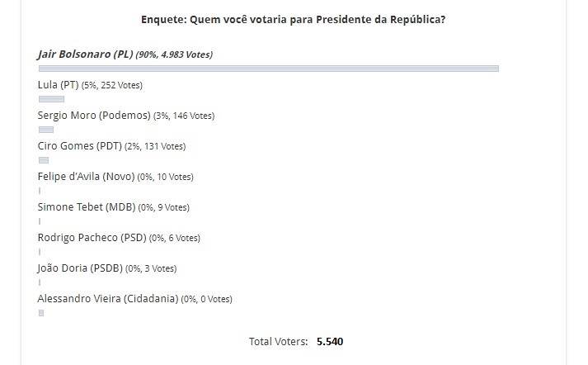Click the poll question heading
The height and width of the screenshot is (365, 588).
pos(294,18)
